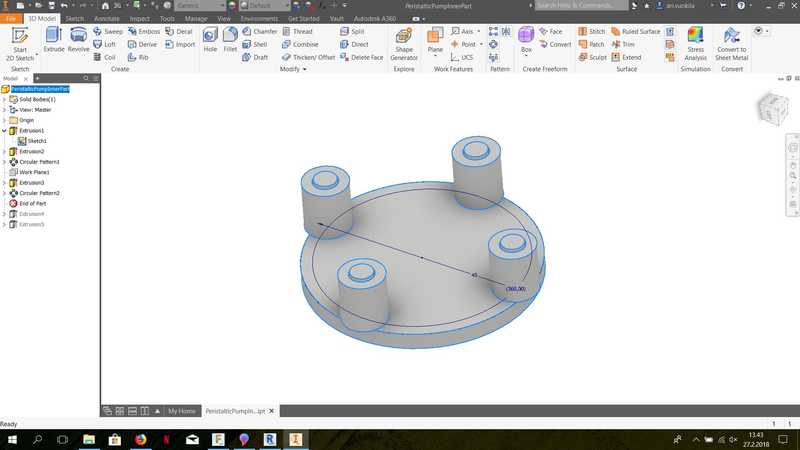
Task: Open Netflix from the taskbar
Action: point(166,439)
